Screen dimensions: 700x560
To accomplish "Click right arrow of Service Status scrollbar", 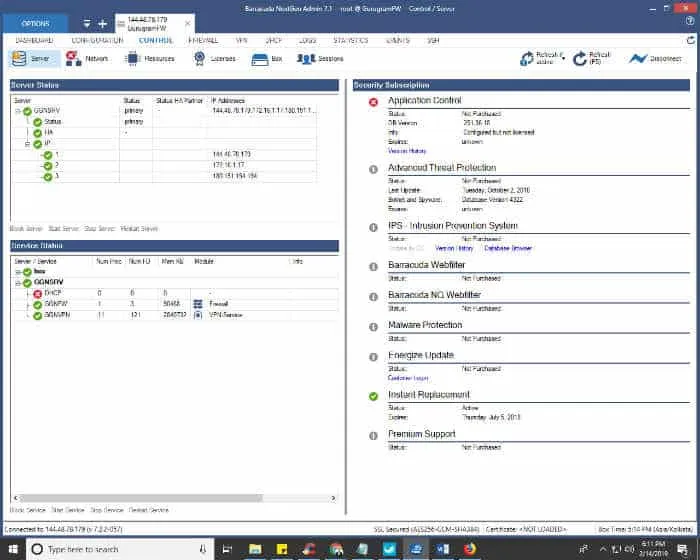I will [333, 498].
